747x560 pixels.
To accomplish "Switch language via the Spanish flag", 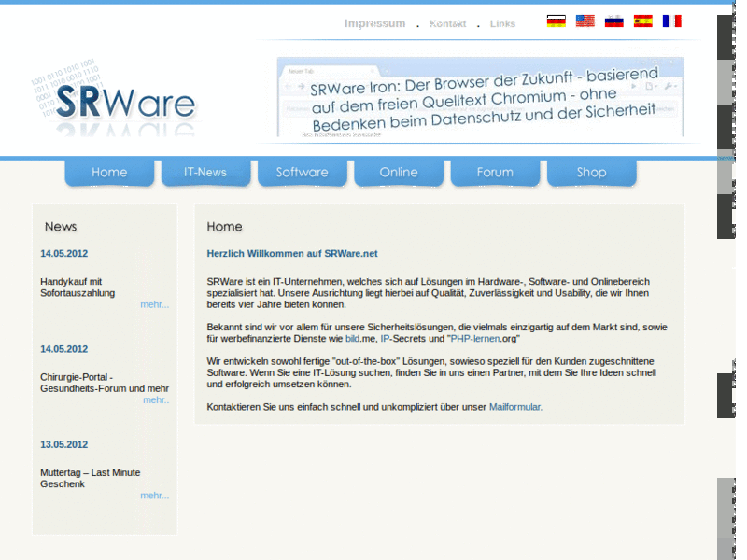I will tap(642, 21).
